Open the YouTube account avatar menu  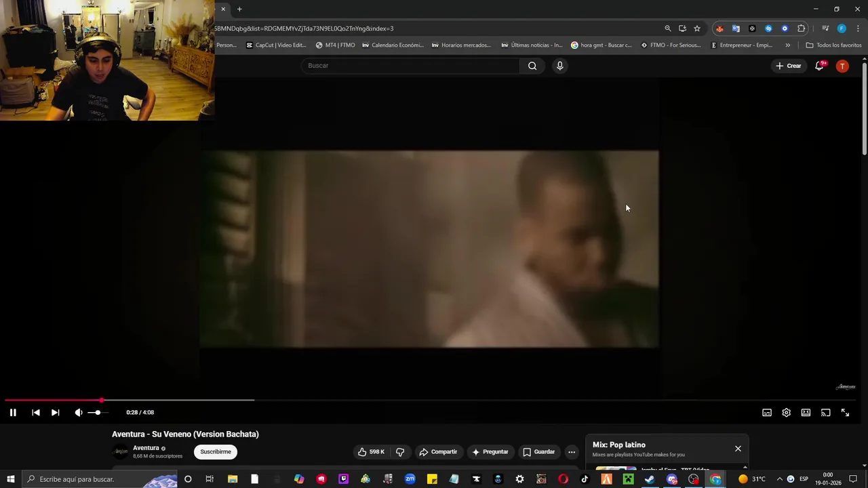click(842, 66)
